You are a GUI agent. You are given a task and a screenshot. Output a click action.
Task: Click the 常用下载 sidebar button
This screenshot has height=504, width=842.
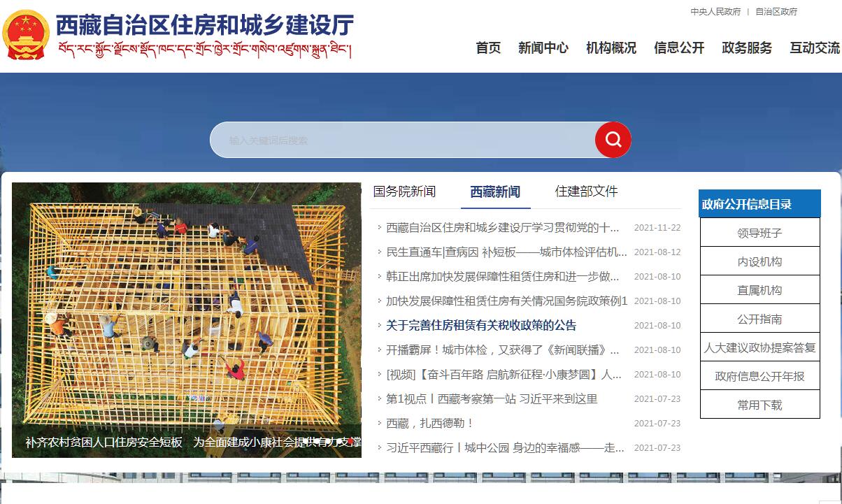759,405
